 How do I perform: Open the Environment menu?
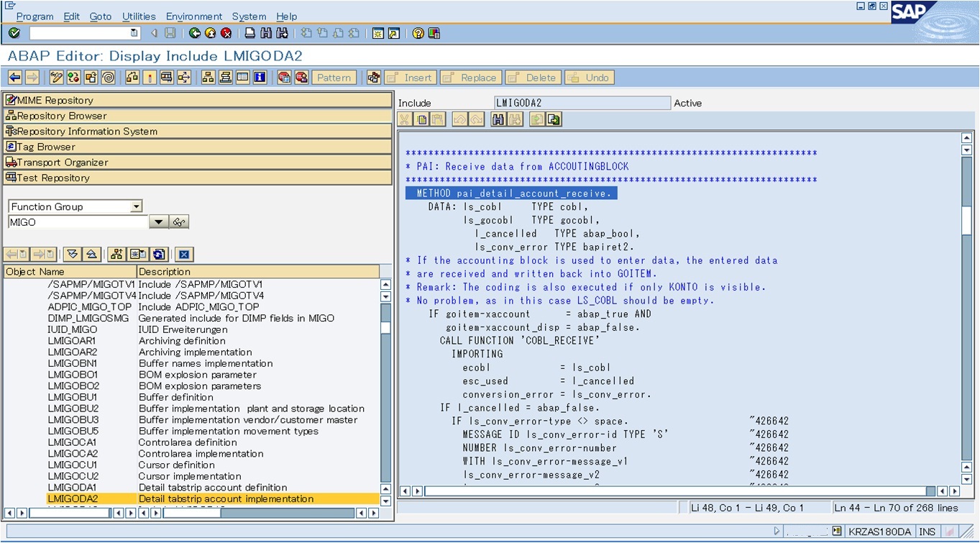click(x=194, y=16)
